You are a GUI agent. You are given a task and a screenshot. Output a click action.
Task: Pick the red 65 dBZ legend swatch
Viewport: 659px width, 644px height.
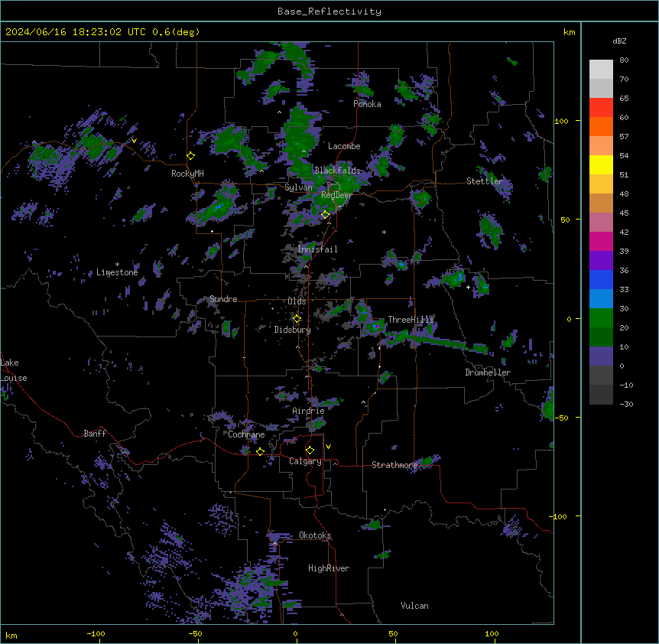pyautogui.click(x=601, y=107)
